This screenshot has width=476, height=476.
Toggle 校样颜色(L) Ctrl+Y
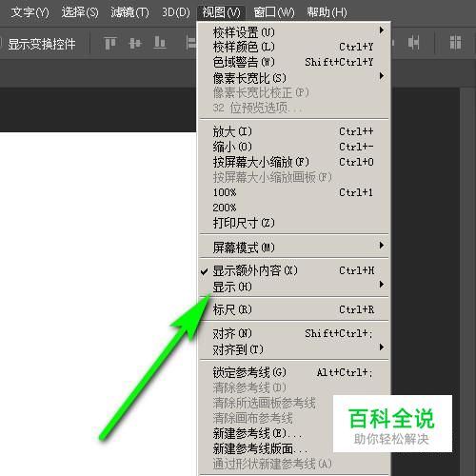(x=294, y=47)
